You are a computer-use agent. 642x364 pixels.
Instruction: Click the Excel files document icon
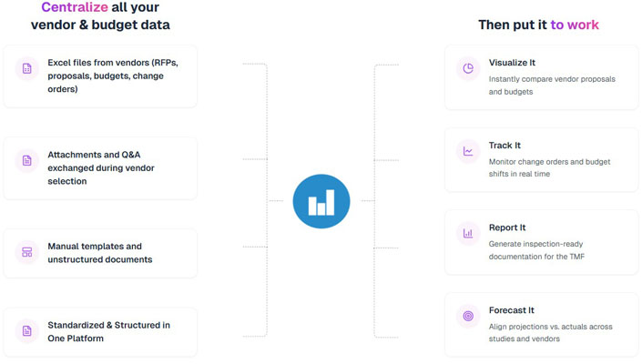coord(27,68)
